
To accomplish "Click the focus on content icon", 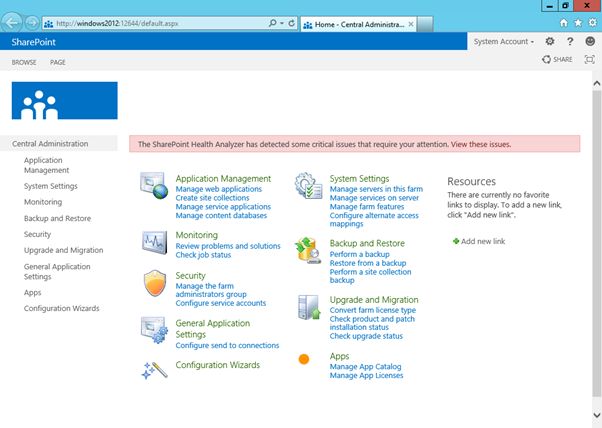I will [x=589, y=59].
